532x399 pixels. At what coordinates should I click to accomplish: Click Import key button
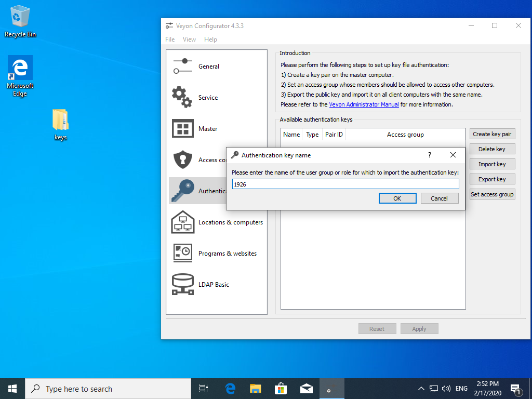(492, 164)
